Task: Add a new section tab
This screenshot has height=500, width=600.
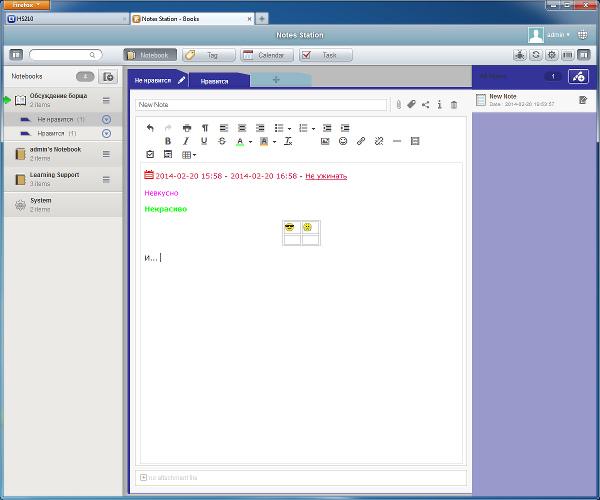Action: pyautogui.click(x=276, y=80)
